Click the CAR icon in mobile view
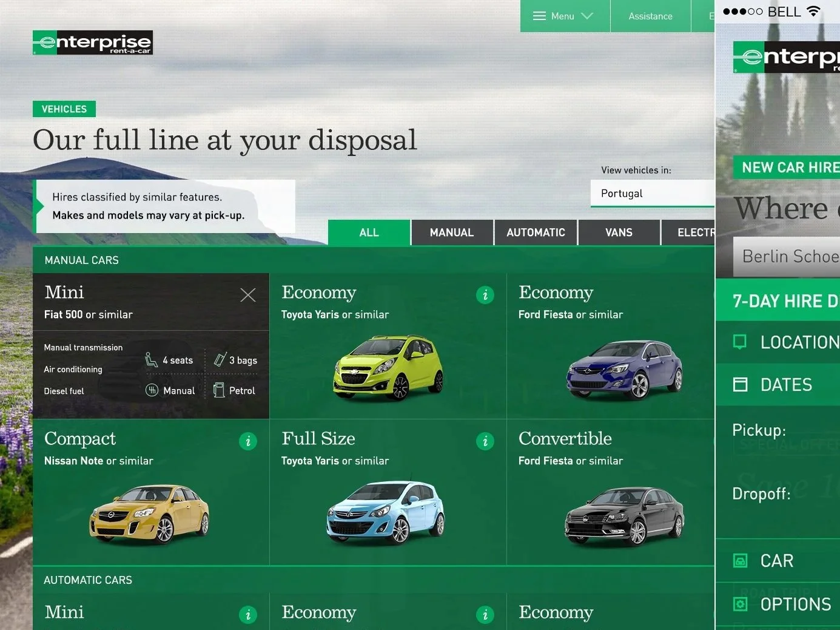The image size is (840, 630). tap(741, 560)
